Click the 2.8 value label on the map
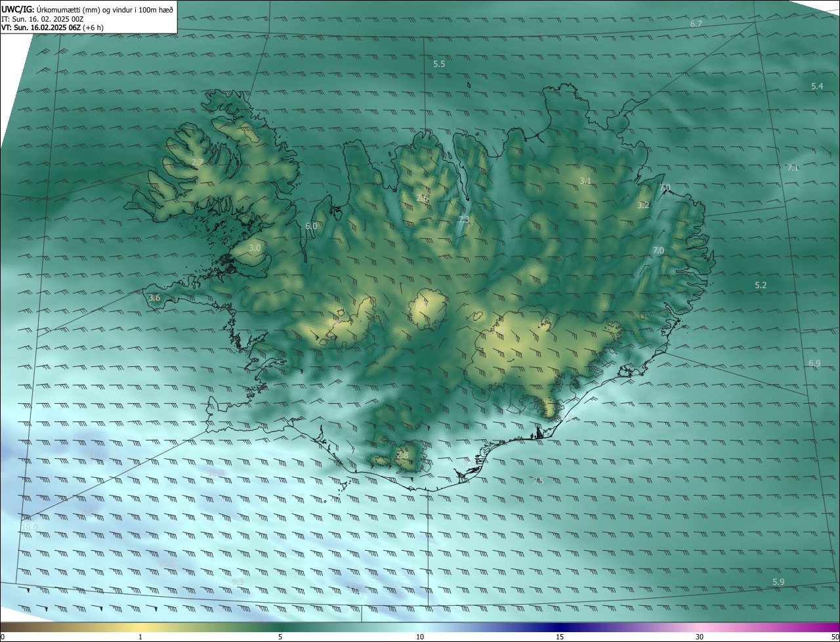Viewport: 840px width, 642px height. 402,454
